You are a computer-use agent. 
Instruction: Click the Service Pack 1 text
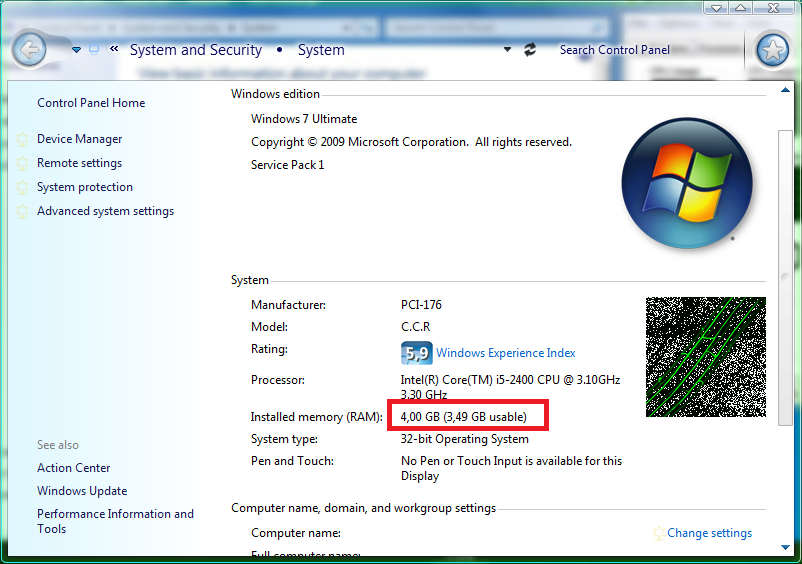point(287,165)
